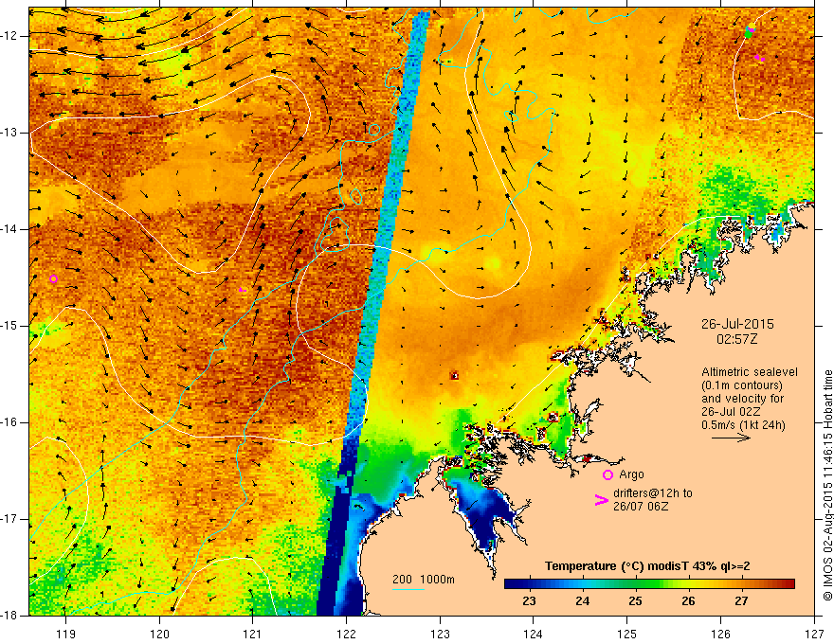Click latitude tick label -14

pyautogui.click(x=9, y=229)
